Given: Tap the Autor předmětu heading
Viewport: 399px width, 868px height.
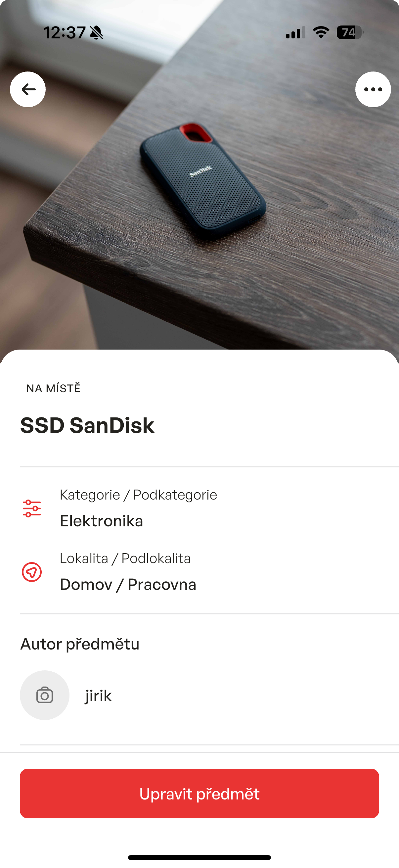Looking at the screenshot, I should click(x=80, y=644).
